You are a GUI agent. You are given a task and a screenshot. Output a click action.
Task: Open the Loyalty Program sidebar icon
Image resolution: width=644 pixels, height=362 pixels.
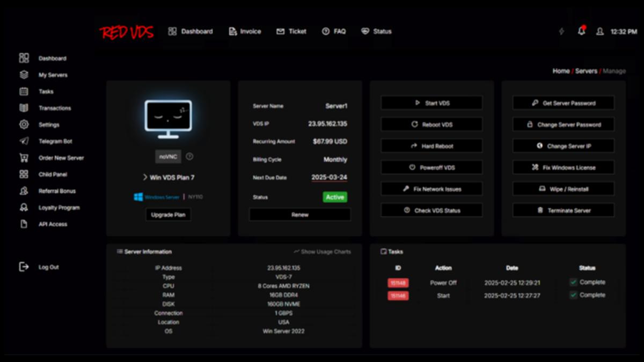pos(24,208)
